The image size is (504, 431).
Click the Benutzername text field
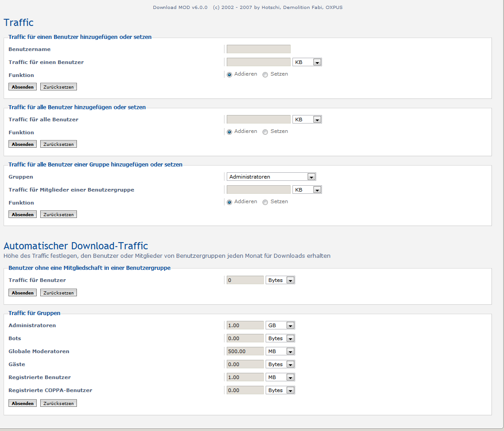pyautogui.click(x=258, y=49)
